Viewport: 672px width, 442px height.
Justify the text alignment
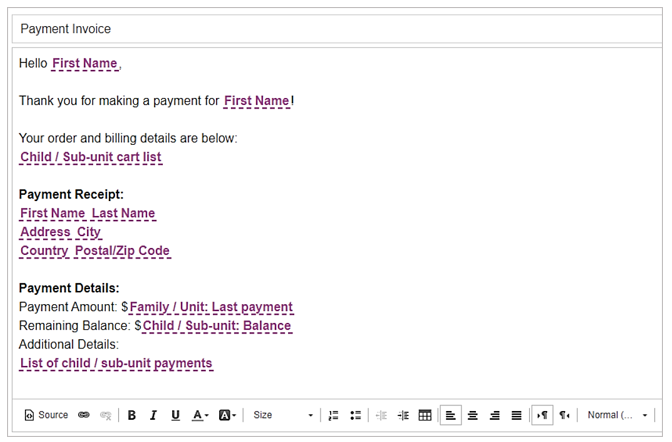point(517,415)
